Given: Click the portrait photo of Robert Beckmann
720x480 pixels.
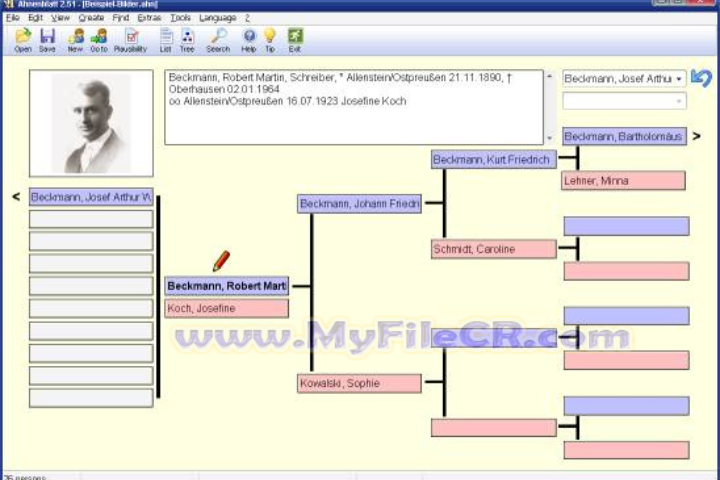Looking at the screenshot, I should pos(91,123).
